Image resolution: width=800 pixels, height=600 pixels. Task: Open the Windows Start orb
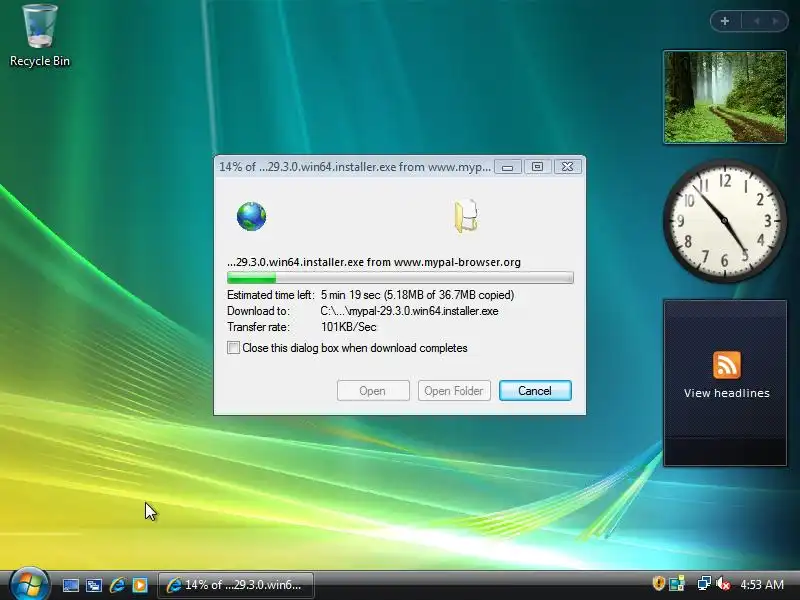coord(29,584)
